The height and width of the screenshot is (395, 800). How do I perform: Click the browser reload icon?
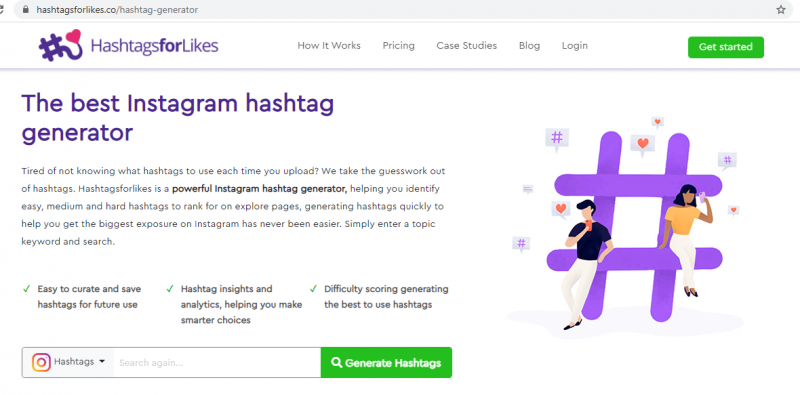pos(2,10)
